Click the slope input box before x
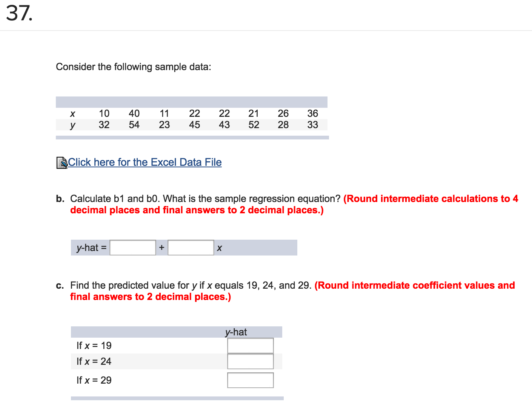The height and width of the screenshot is (407, 532). pos(191,248)
